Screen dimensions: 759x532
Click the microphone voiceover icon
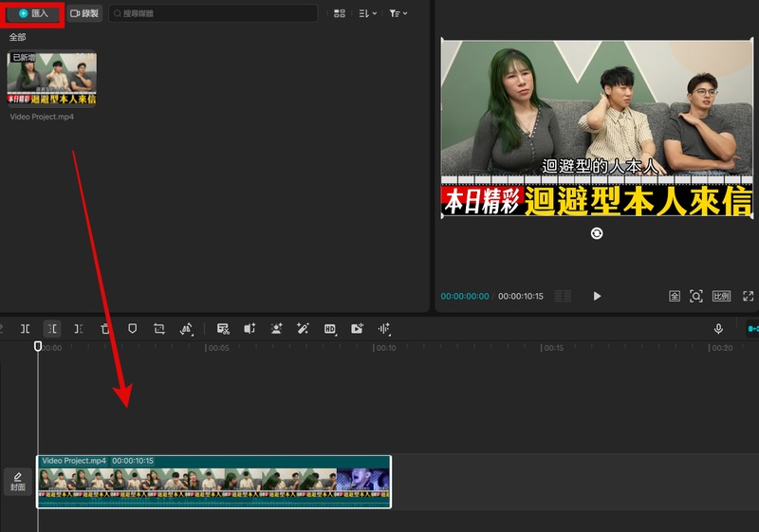[718, 329]
